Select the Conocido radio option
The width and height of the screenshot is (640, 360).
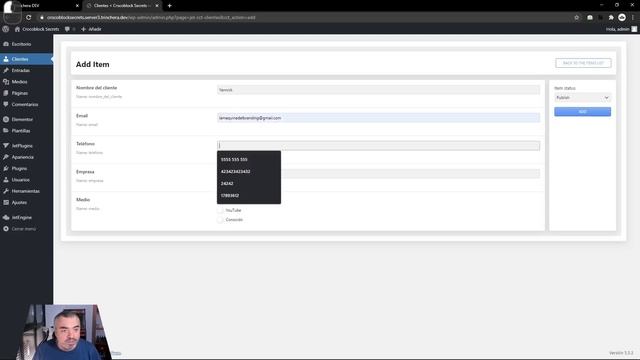(220, 220)
